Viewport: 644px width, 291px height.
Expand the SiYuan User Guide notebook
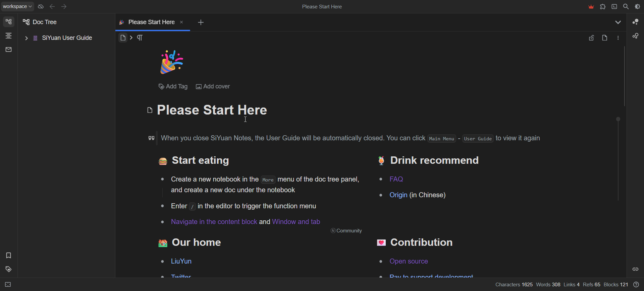pyautogui.click(x=26, y=38)
